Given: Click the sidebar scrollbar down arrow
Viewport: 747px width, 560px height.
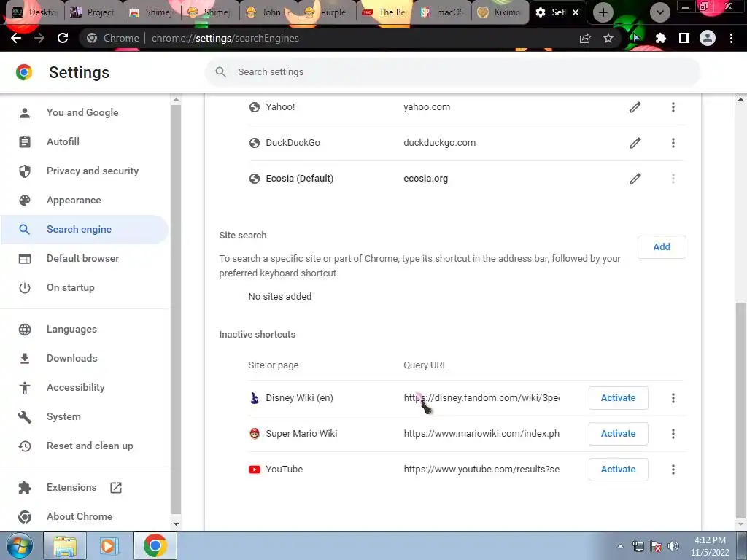Looking at the screenshot, I should 176,524.
